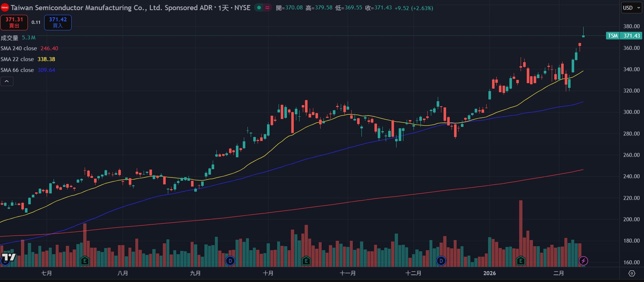The image size is (644, 282).
Task: Select the SMA 66 close indicator legend
Action: [17, 70]
